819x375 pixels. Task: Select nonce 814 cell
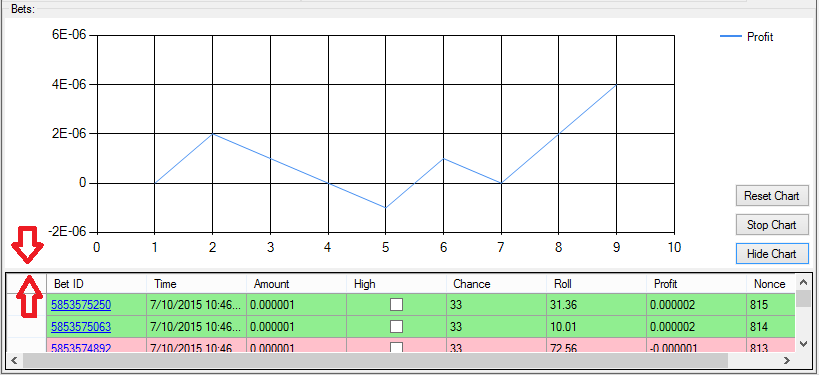coord(770,326)
